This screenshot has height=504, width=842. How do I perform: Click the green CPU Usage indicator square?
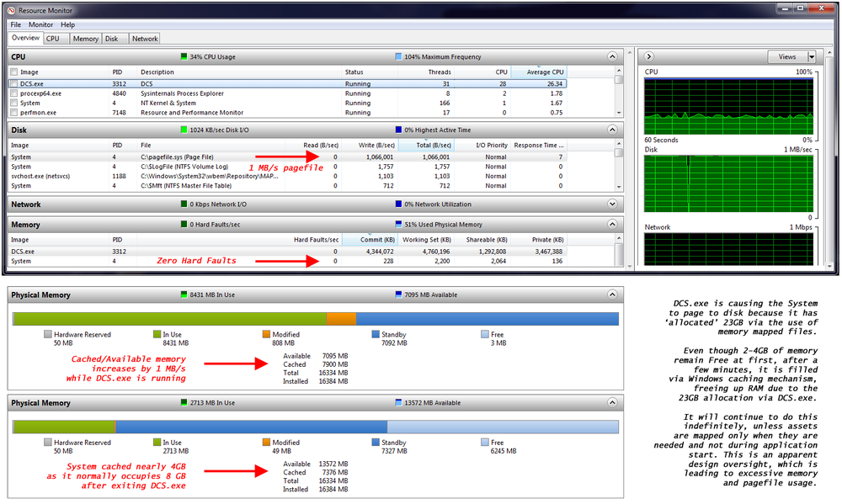point(184,56)
